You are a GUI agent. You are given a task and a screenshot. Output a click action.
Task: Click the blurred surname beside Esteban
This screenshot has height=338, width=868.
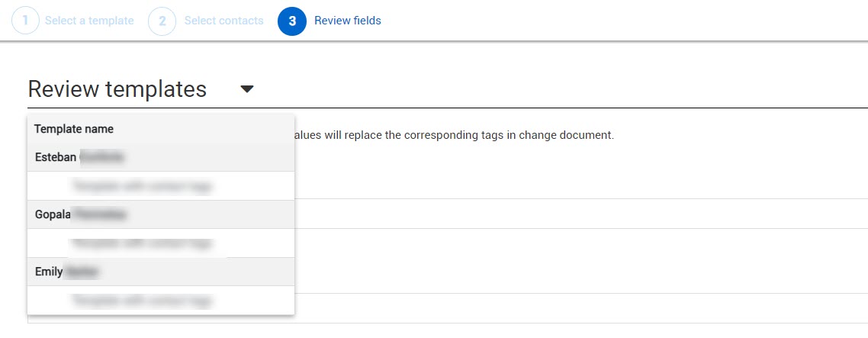[101, 157]
